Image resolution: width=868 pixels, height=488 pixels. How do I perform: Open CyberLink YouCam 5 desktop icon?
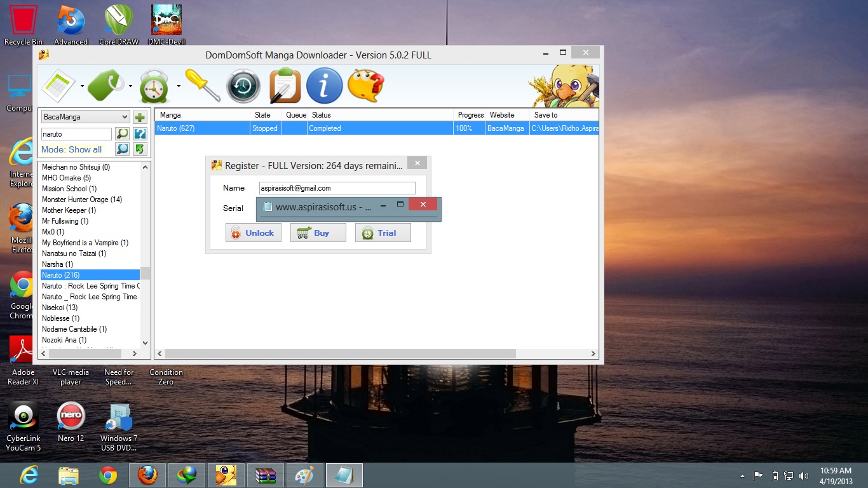tap(24, 426)
